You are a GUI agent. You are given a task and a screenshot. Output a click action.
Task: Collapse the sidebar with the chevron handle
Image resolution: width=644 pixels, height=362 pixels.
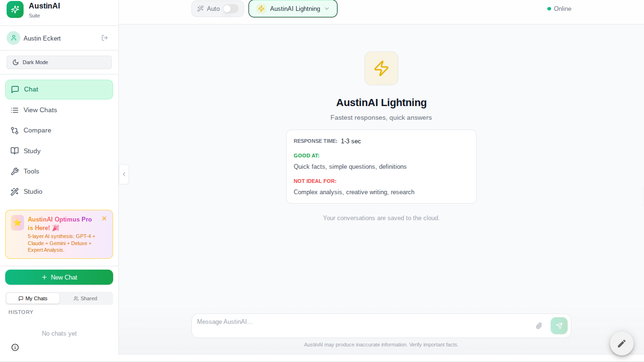[124, 174]
